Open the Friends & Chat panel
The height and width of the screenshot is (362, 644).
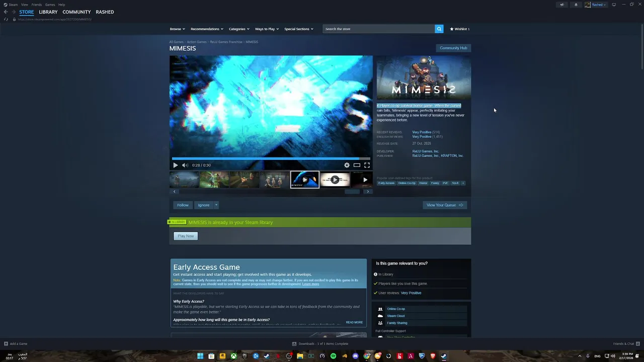pyautogui.click(x=625, y=344)
